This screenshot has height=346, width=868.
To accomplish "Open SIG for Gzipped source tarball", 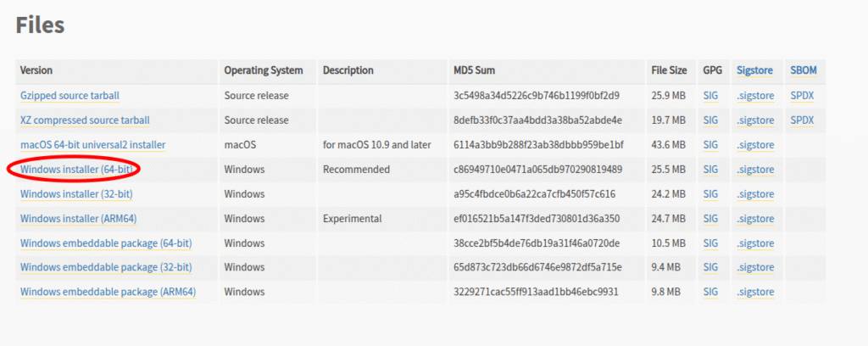I will pyautogui.click(x=710, y=96).
